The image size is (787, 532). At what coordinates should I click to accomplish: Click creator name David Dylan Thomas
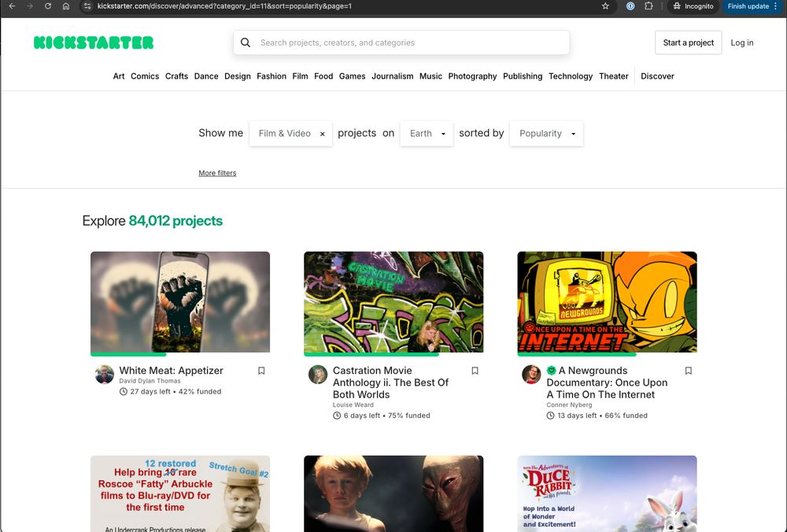[150, 381]
